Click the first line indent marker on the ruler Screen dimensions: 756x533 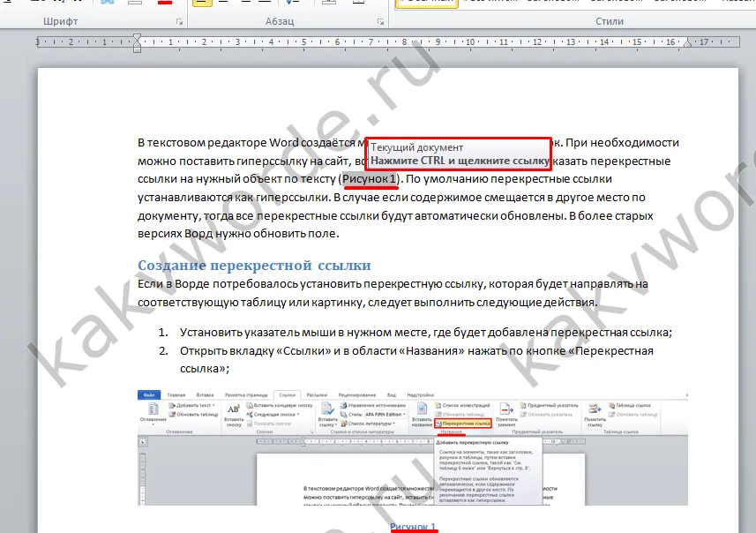coord(137,37)
